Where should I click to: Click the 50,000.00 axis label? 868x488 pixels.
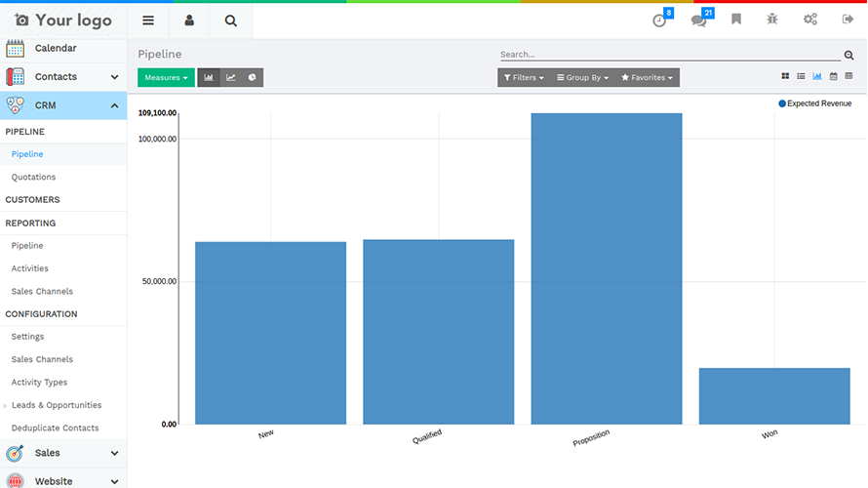pos(159,281)
